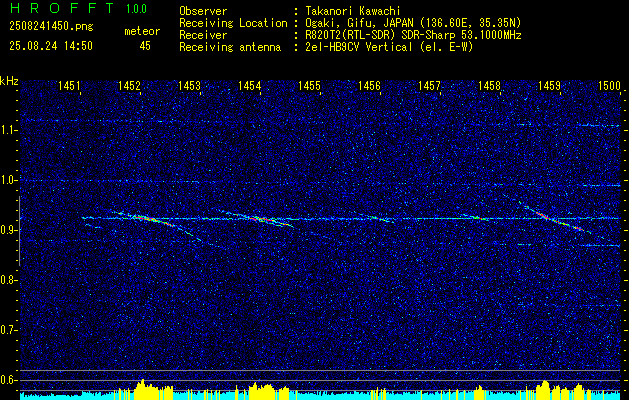Select filename 2508241450.png

pyautogui.click(x=51, y=27)
